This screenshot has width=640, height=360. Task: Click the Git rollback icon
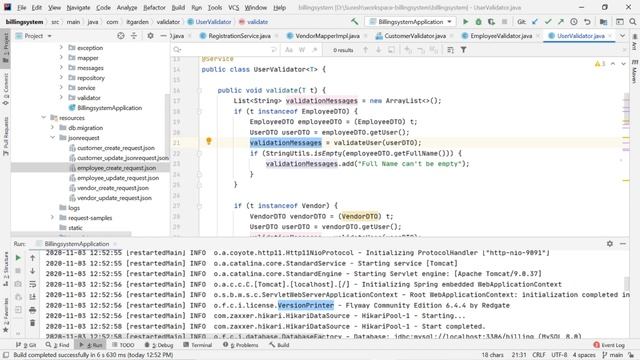[587, 22]
